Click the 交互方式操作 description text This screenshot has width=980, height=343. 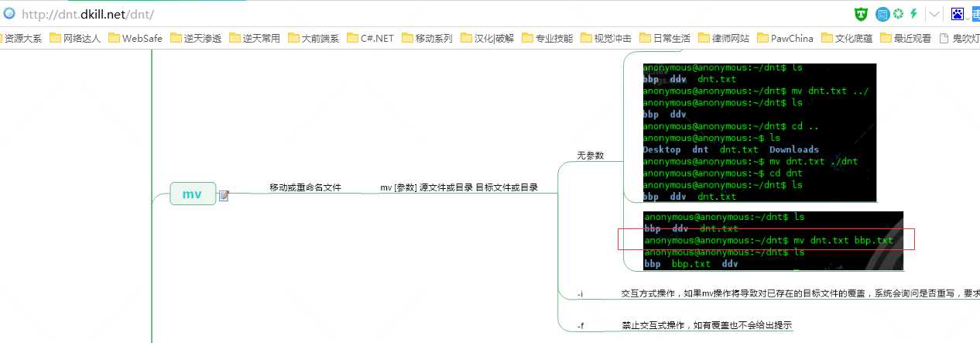(800, 293)
